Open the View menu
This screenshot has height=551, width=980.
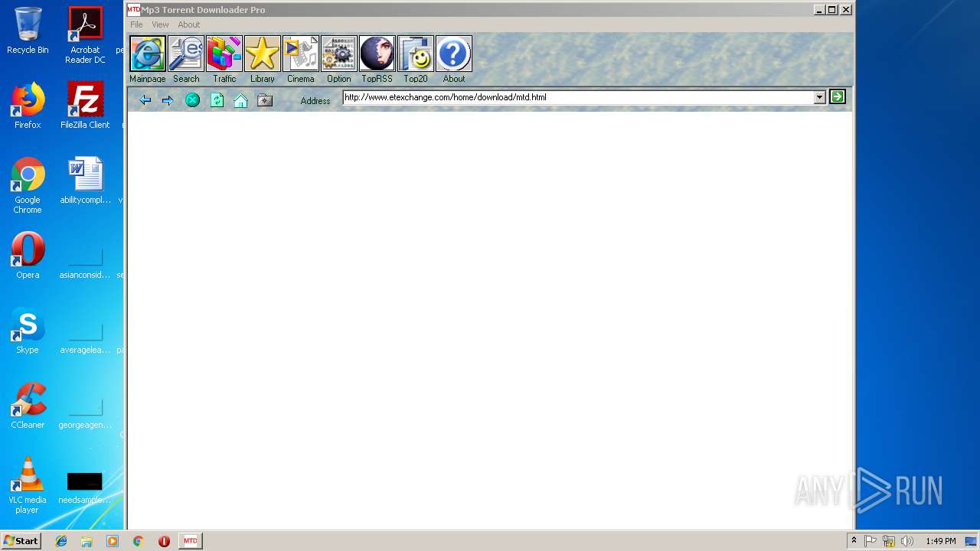160,24
